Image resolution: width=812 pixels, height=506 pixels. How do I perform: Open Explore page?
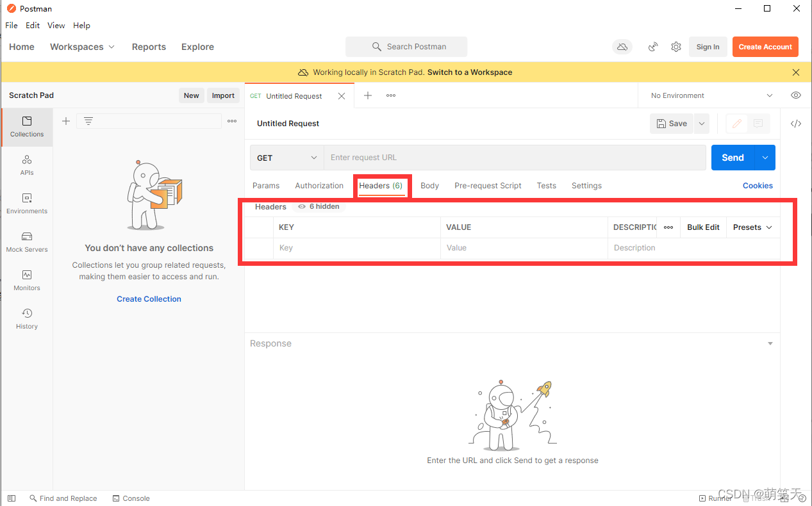pyautogui.click(x=197, y=47)
